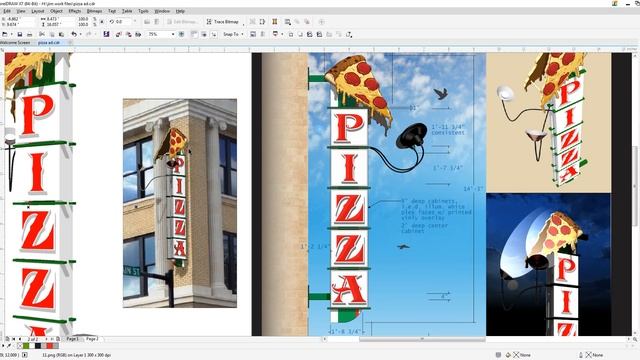The height and width of the screenshot is (360, 640).
Task: Expand the Open button dropdown arrow
Action: [11, 34]
